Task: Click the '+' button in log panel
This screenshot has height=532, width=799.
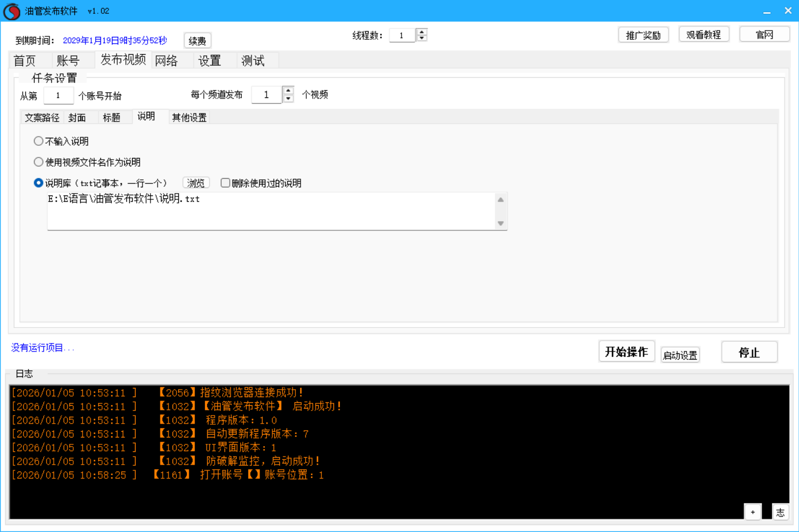Action: pyautogui.click(x=752, y=512)
